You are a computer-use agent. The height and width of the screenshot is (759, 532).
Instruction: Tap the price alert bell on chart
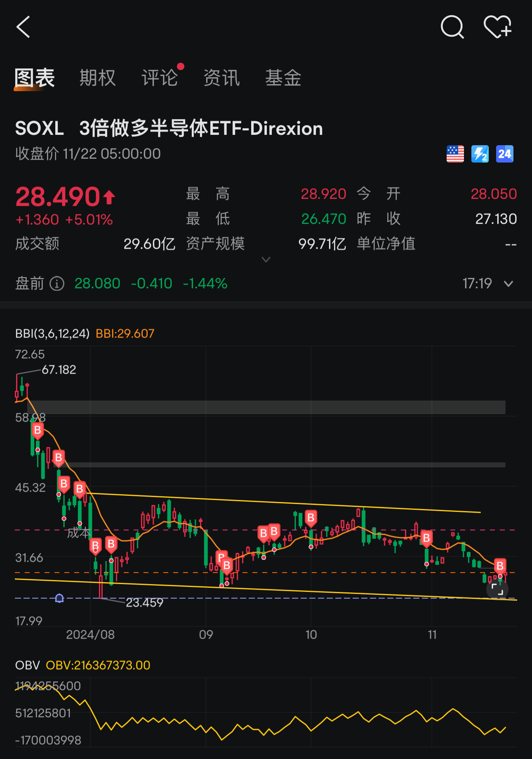(59, 598)
